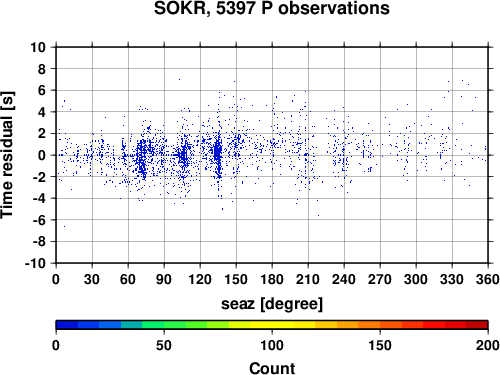Pick the dark red swatch at colorbar end
Image resolution: width=500 pixels, height=375 pixels.
tap(477, 325)
